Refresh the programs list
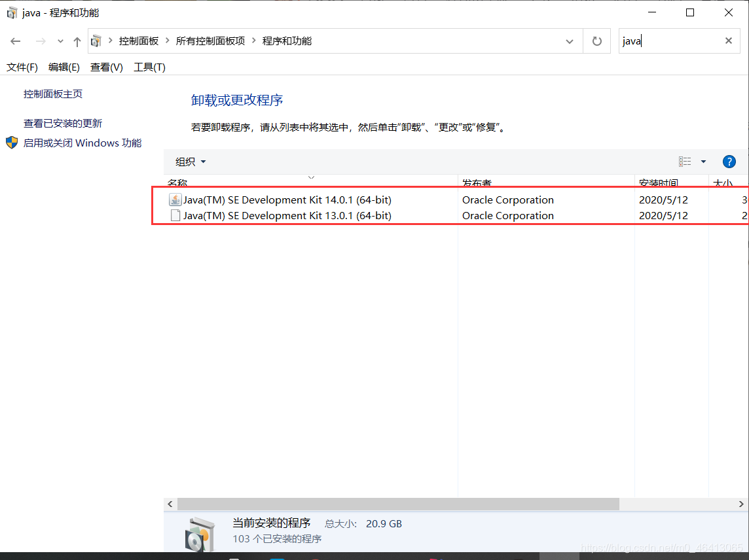 point(596,41)
